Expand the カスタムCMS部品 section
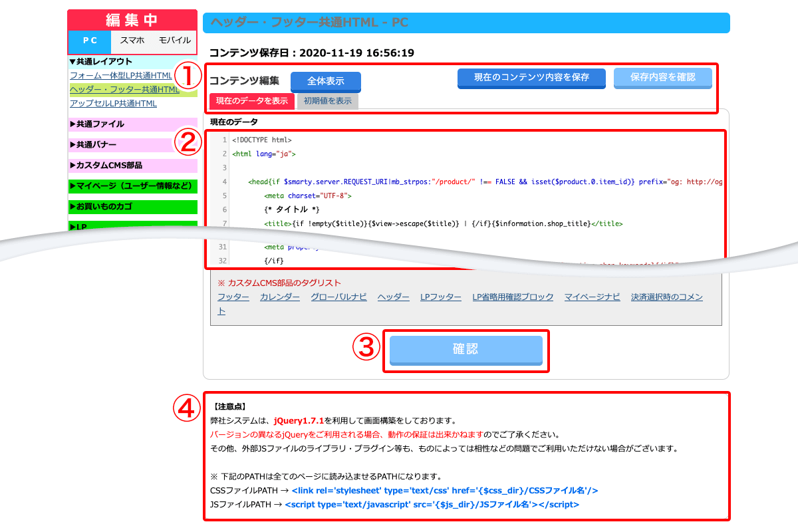The height and width of the screenshot is (532, 798). coord(133,166)
